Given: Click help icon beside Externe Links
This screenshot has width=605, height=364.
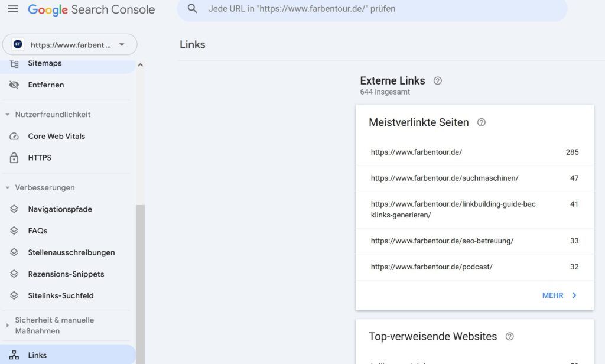Looking at the screenshot, I should (x=438, y=81).
